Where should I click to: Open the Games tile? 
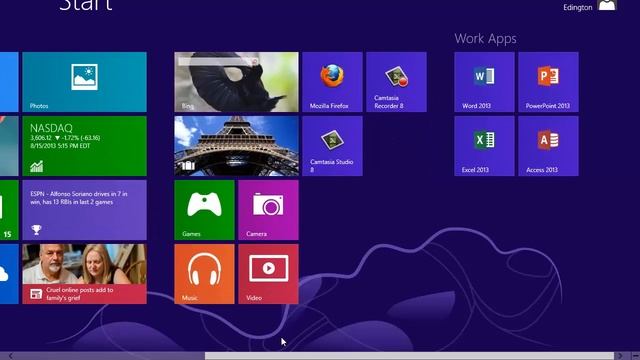[x=204, y=210]
